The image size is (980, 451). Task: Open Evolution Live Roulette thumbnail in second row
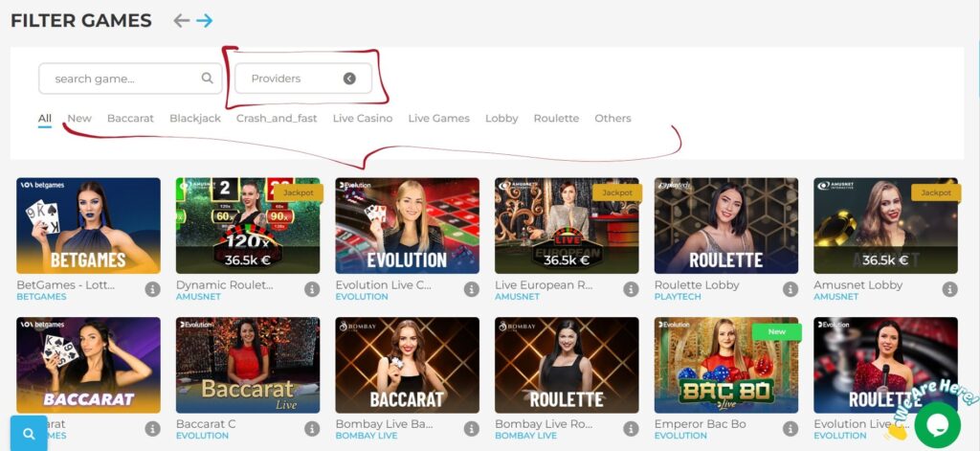(x=885, y=366)
